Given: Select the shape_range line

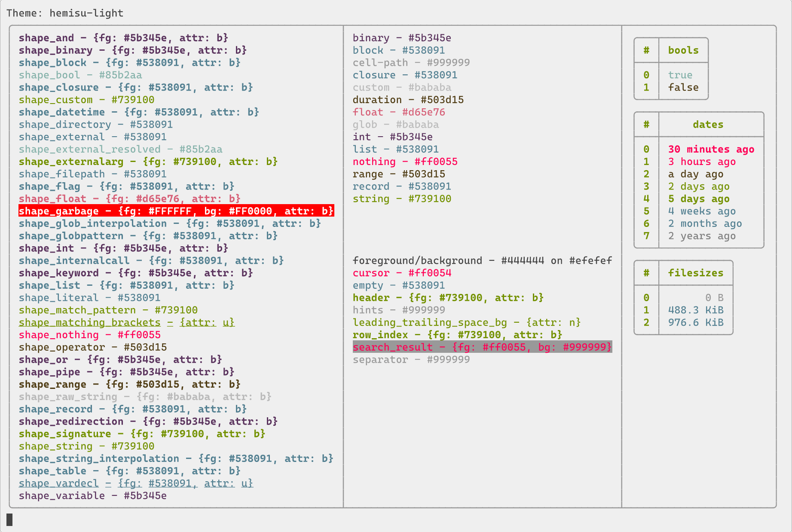Looking at the screenshot, I should [x=130, y=385].
